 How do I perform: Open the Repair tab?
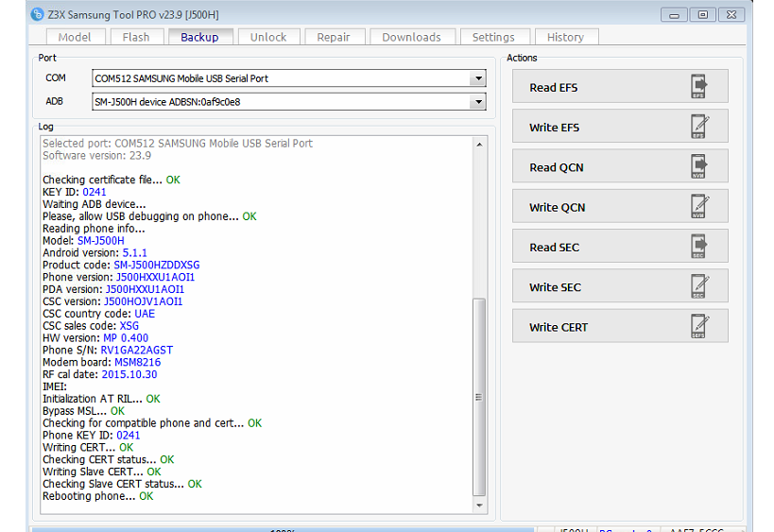click(334, 37)
